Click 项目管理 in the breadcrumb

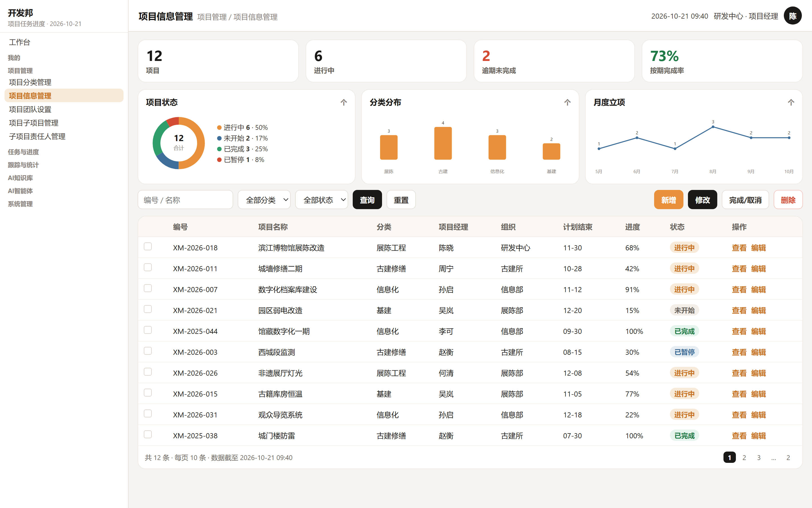pyautogui.click(x=212, y=17)
